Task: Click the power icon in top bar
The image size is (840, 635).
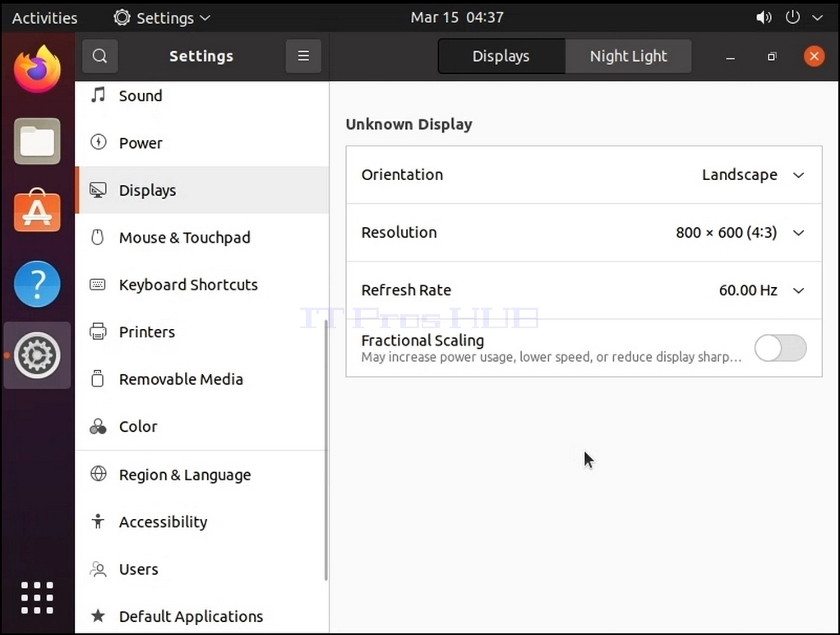Action: click(792, 17)
